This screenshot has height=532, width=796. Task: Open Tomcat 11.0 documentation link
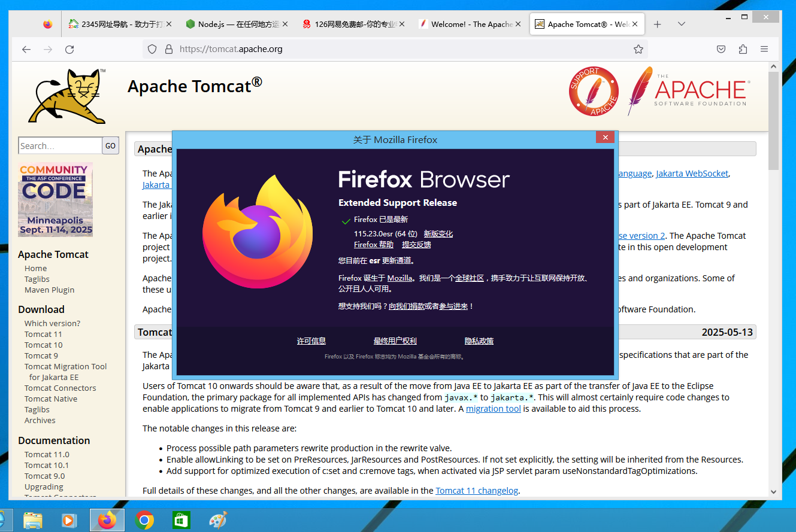point(47,454)
